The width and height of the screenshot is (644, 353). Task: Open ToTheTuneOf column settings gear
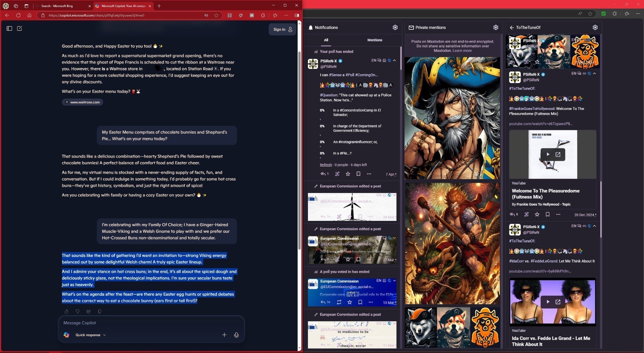pos(595,27)
